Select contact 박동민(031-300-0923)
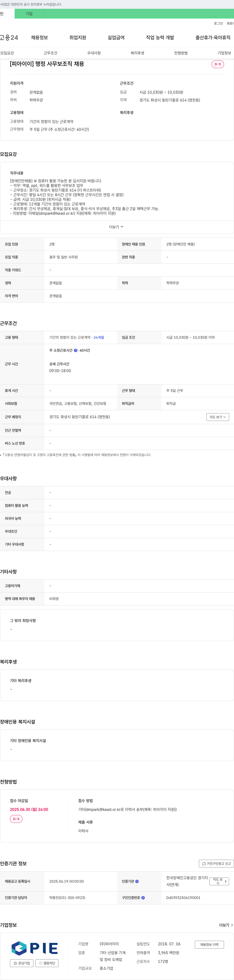The image size is (234, 980). click(67, 898)
